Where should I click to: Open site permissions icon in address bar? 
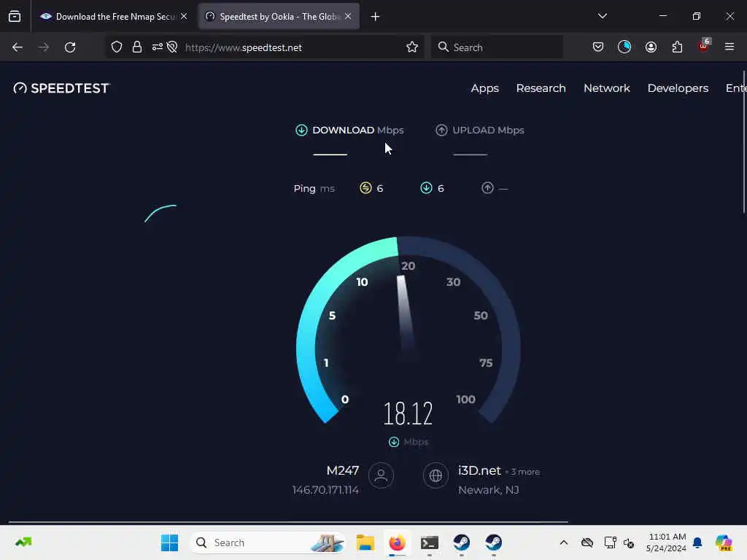[158, 47]
